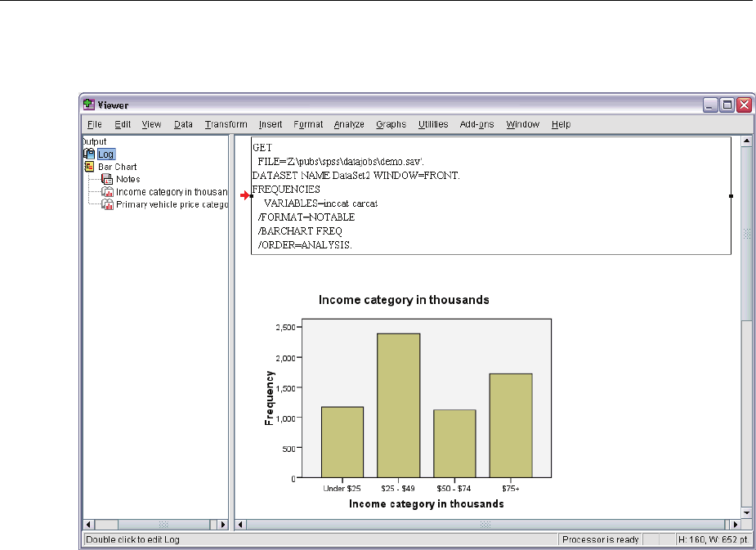Screen dimensions: 756x550
Task: Click the Under $25 bar in chart
Action: pyautogui.click(x=342, y=442)
